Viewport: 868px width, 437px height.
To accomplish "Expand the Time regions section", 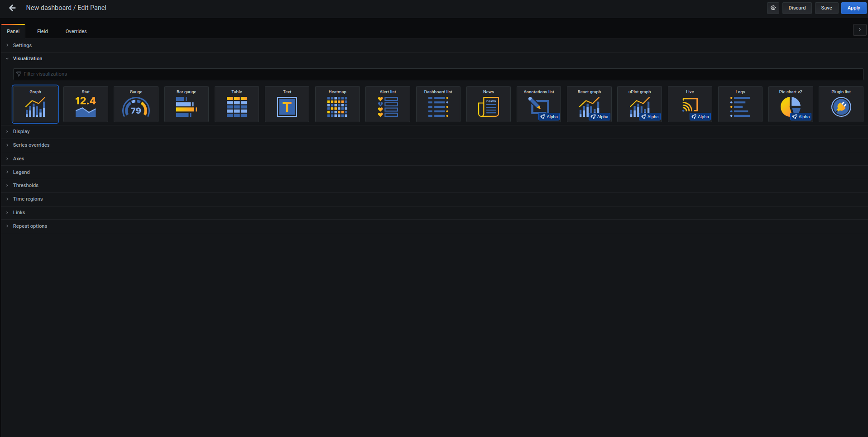I will 434,199.
